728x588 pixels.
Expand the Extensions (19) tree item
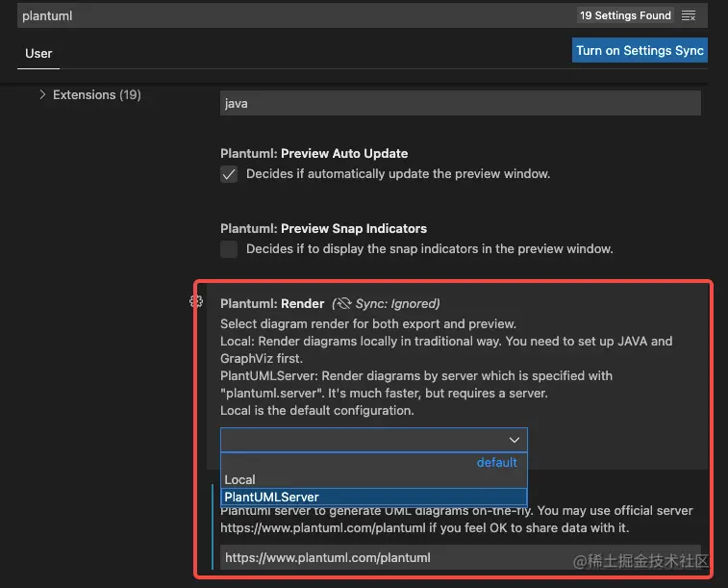tap(42, 94)
